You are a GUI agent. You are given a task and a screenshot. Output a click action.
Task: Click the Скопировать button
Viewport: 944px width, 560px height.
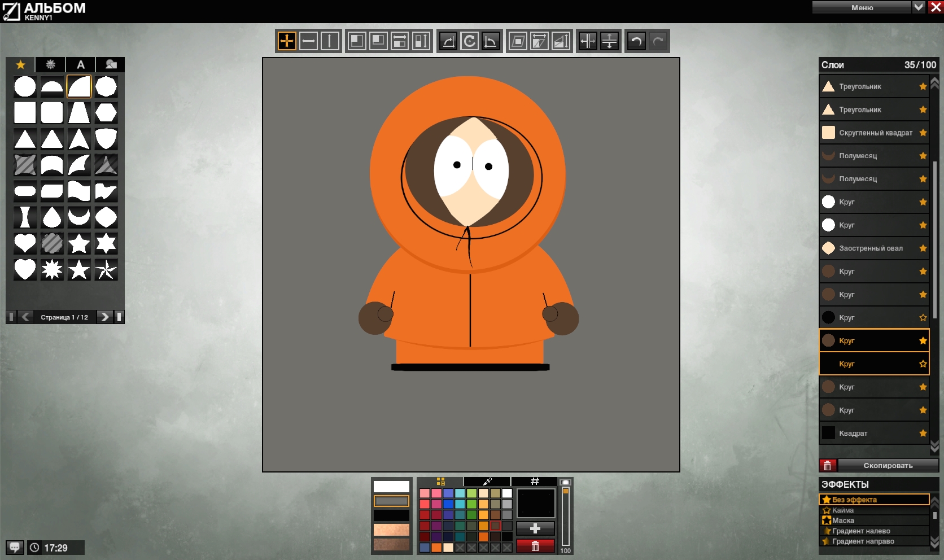click(888, 465)
